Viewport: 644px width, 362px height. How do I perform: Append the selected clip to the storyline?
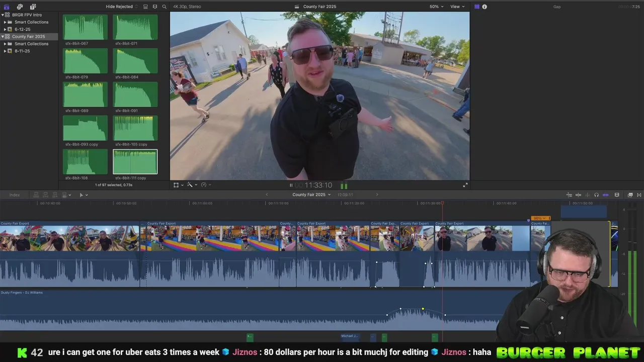point(55,195)
